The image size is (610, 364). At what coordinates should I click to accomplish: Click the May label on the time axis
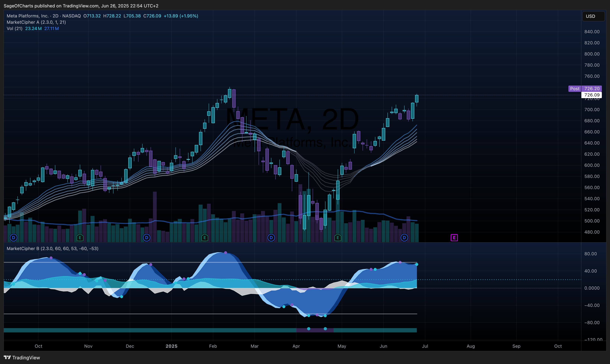[x=342, y=346]
